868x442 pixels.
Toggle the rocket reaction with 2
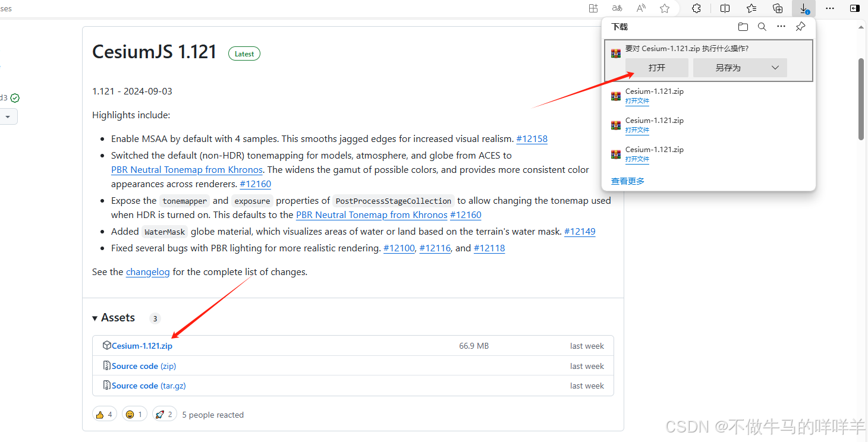coord(164,415)
